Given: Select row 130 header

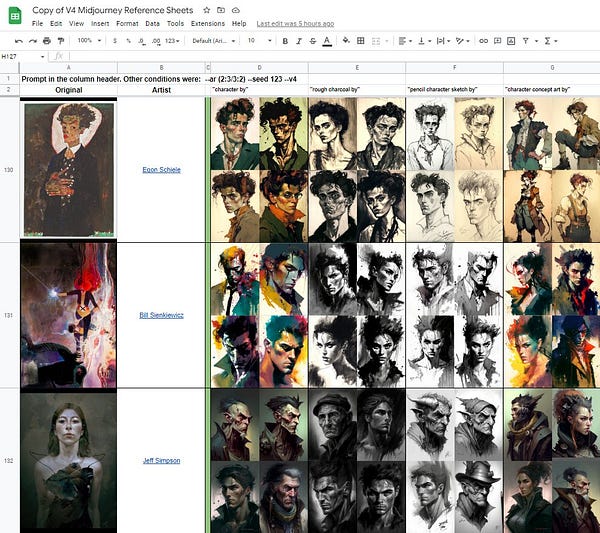Looking at the screenshot, I should click(10, 170).
